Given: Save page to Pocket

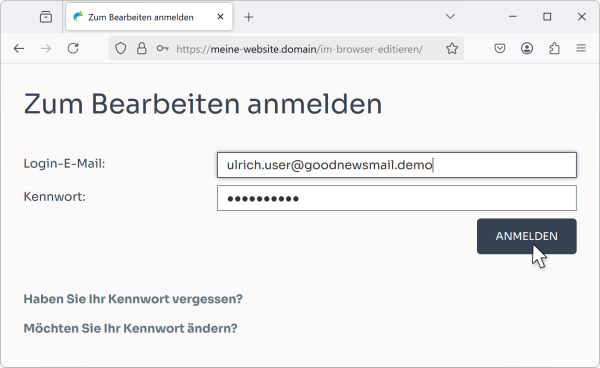Looking at the screenshot, I should [500, 49].
